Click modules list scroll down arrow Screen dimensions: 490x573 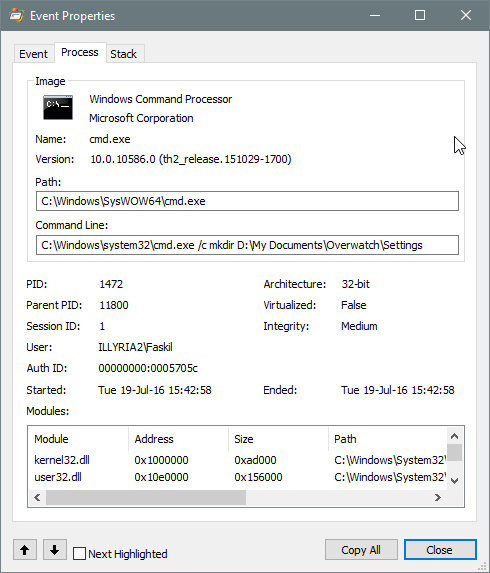455,481
